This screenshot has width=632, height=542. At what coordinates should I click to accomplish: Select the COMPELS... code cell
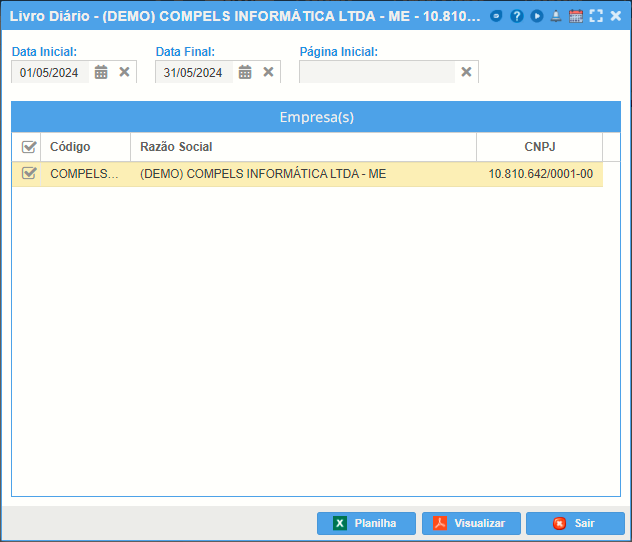click(85, 174)
